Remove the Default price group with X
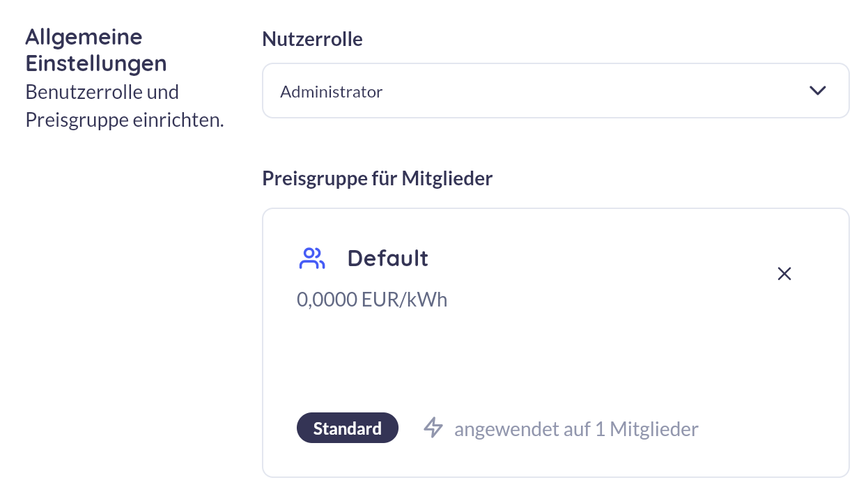868x496 pixels. [784, 274]
